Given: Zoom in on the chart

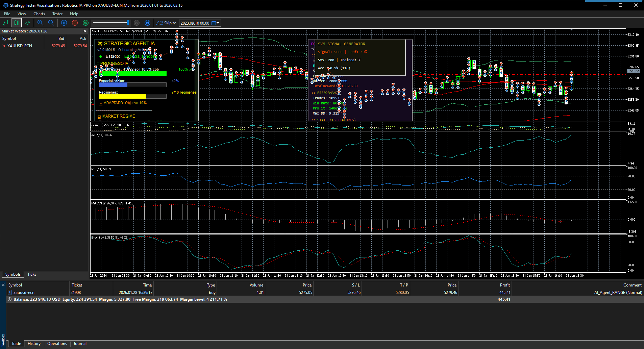Looking at the screenshot, I should tap(40, 23).
